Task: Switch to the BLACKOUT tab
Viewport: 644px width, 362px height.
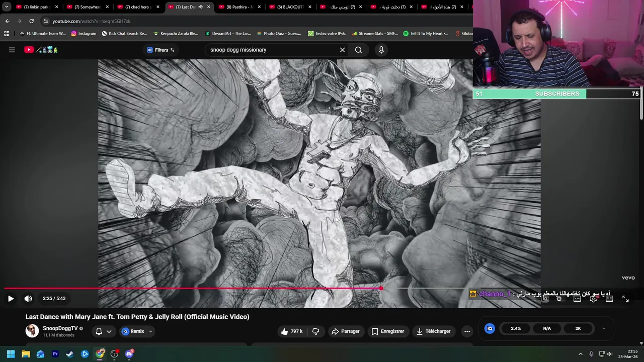Action: pos(289,7)
